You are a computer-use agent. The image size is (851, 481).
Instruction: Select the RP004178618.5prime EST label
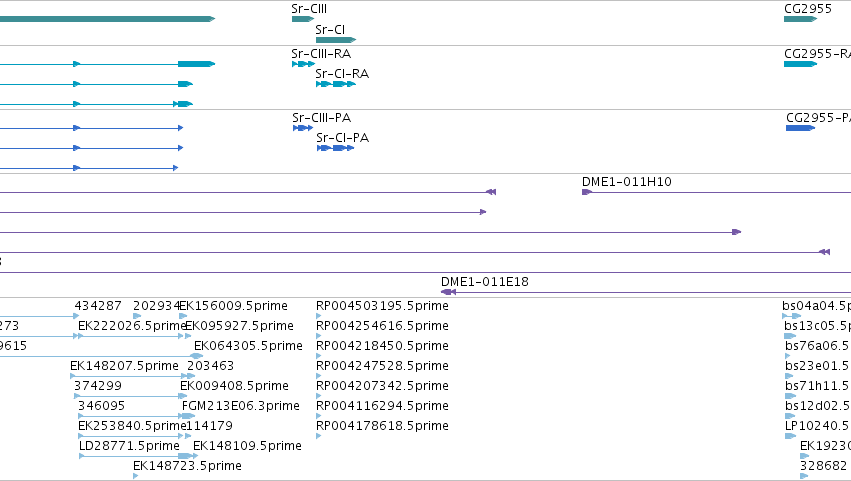coord(382,426)
